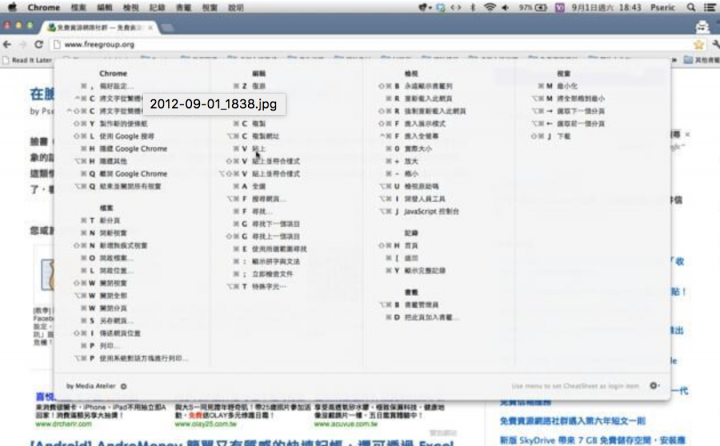
Task: Click the 隱藏 Google Chrome shortcut entry
Action: coord(124,148)
